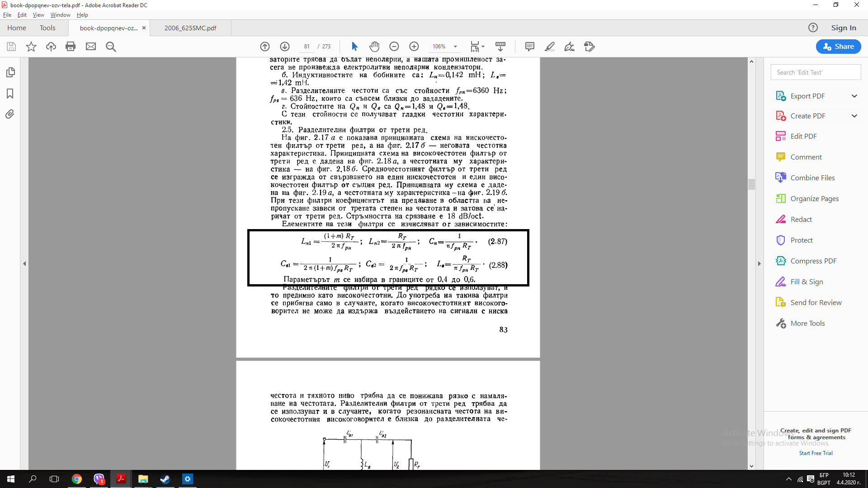The width and height of the screenshot is (868, 488).
Task: Click Sign In
Action: tap(844, 28)
